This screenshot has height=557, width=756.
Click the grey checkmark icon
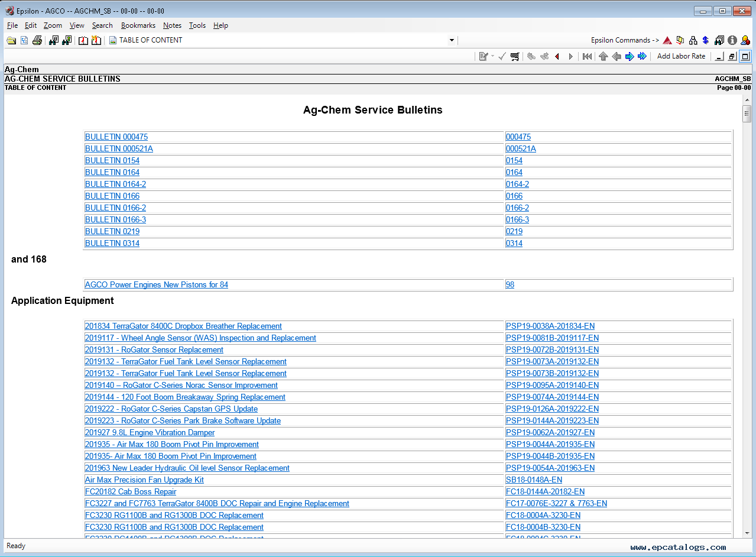point(502,56)
